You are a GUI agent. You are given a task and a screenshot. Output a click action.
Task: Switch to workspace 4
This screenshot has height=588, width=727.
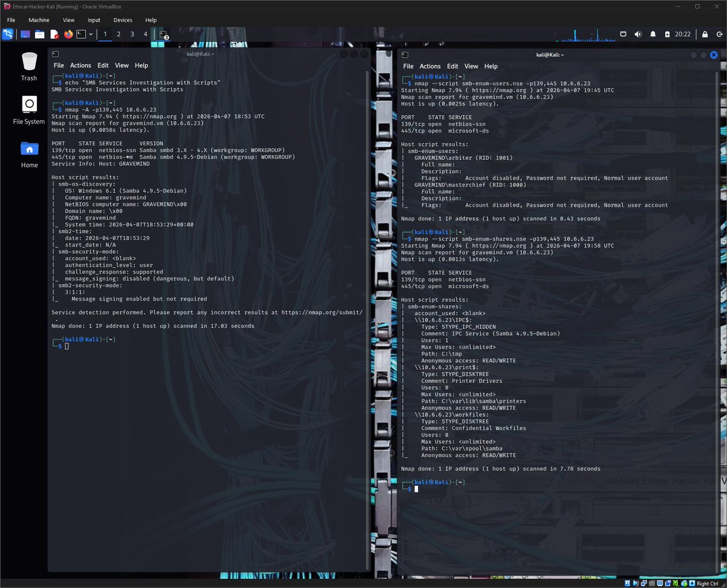[x=145, y=35]
